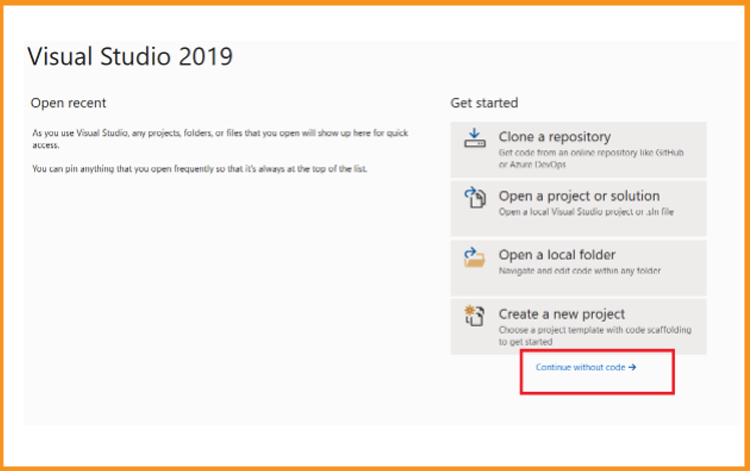Click the Create a new project icon

pyautogui.click(x=474, y=316)
